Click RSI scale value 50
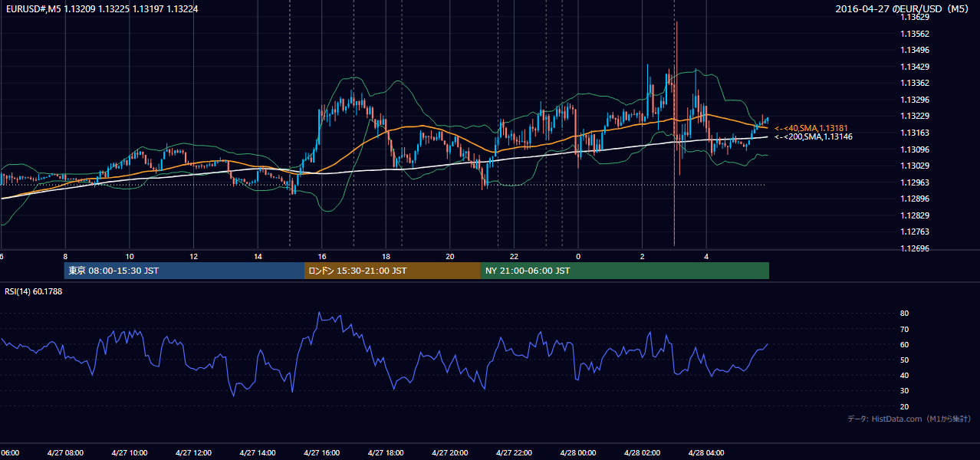Screen dimensions: 980x460 (904, 360)
